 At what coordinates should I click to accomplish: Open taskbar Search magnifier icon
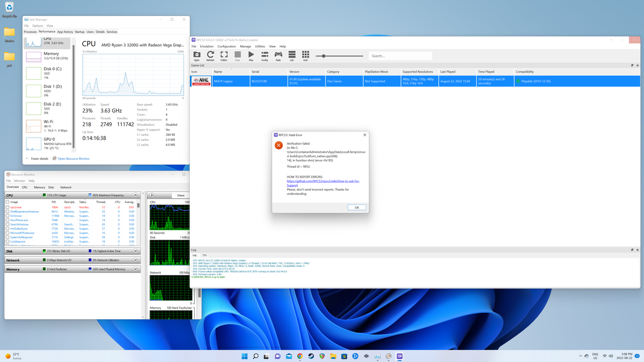pos(256,356)
